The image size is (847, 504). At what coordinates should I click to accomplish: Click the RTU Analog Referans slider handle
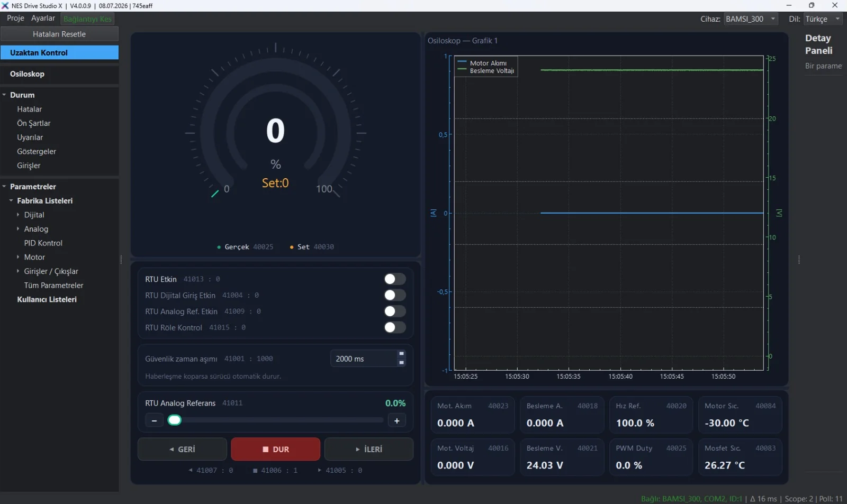click(x=175, y=420)
